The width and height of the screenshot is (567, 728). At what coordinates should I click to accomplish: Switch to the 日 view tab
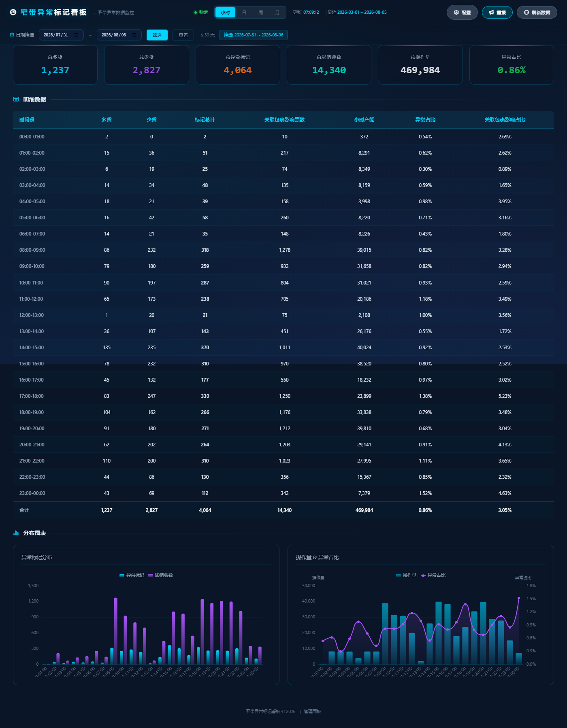(x=244, y=13)
